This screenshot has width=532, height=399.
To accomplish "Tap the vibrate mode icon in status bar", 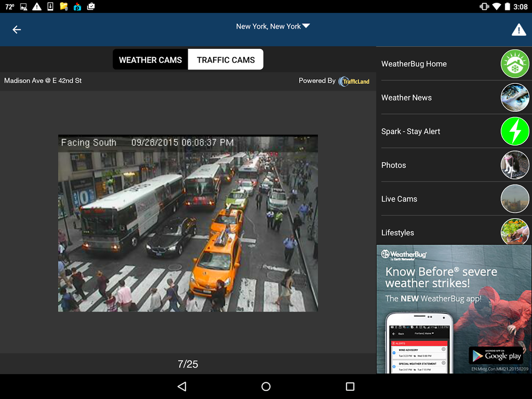I will [x=484, y=7].
